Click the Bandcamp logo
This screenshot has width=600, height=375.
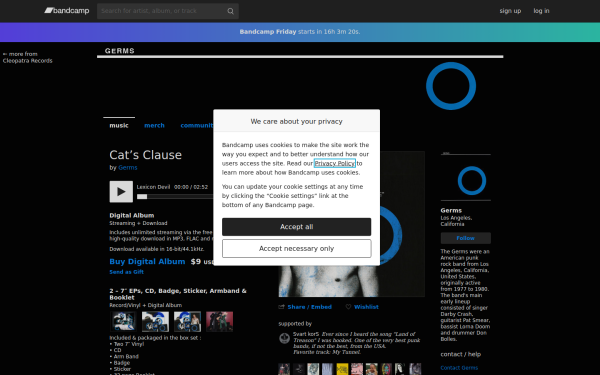click(x=67, y=11)
